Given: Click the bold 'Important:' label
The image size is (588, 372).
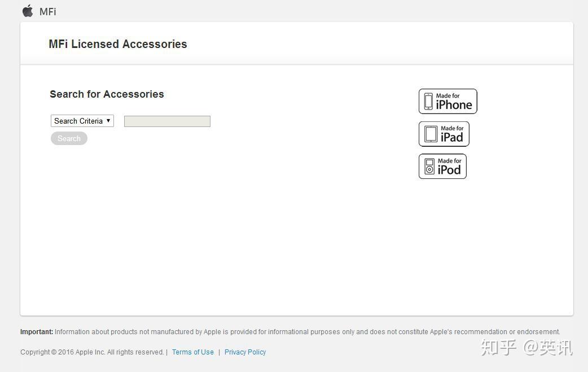Looking at the screenshot, I should click(x=37, y=332).
